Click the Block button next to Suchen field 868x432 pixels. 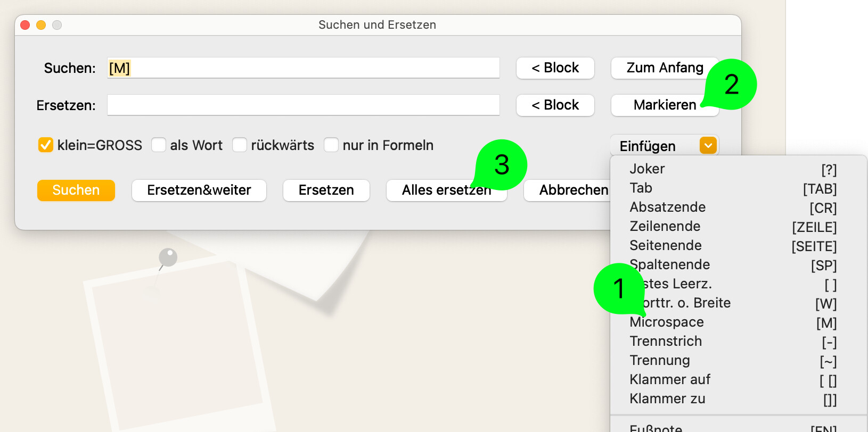tap(555, 68)
